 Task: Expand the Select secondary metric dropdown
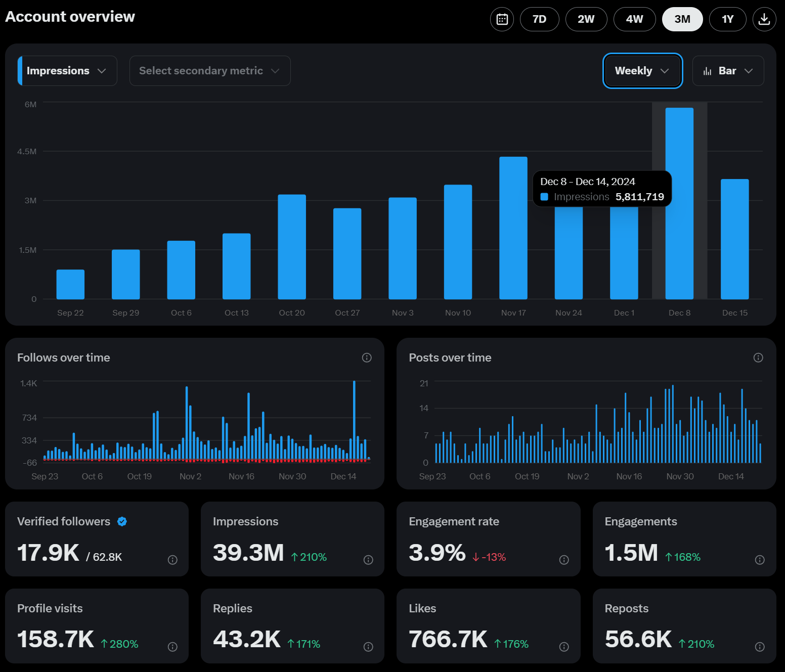tap(209, 71)
